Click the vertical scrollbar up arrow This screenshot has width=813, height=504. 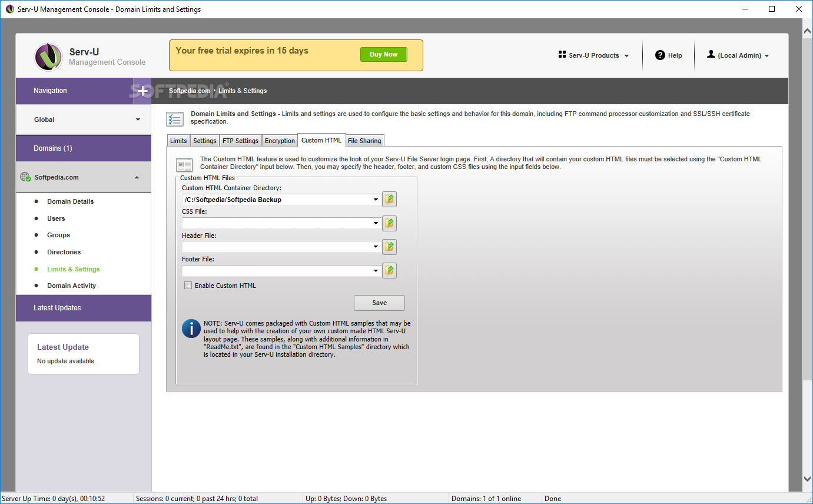pos(808,31)
